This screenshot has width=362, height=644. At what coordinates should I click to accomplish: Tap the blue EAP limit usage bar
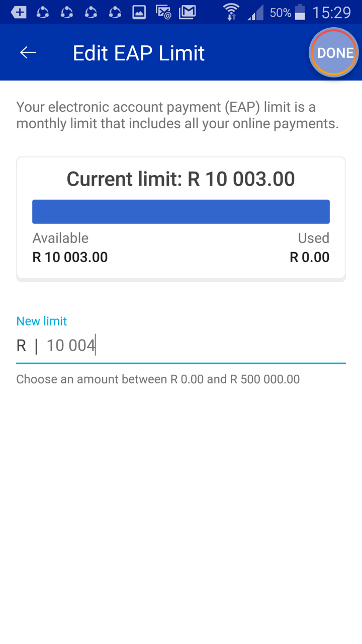click(181, 211)
